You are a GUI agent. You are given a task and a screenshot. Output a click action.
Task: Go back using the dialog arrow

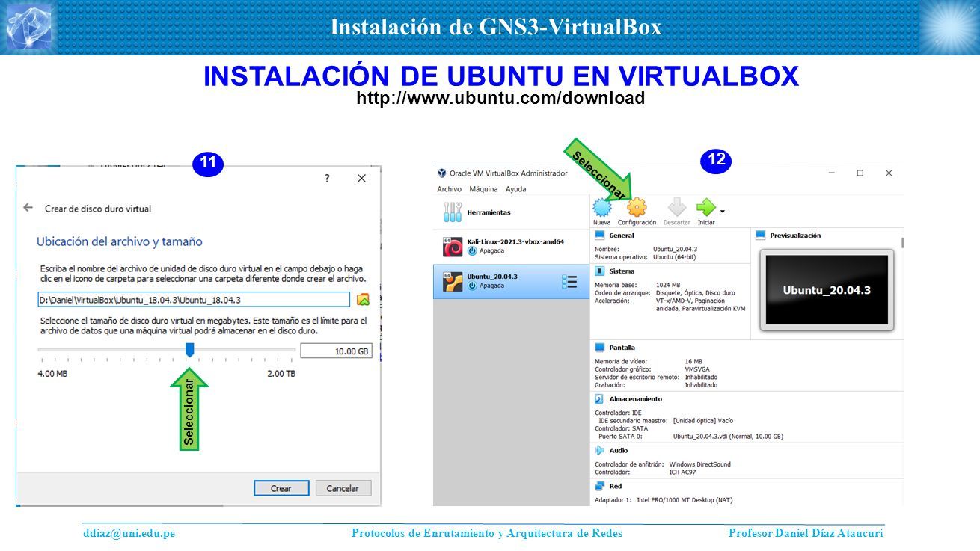pyautogui.click(x=28, y=208)
